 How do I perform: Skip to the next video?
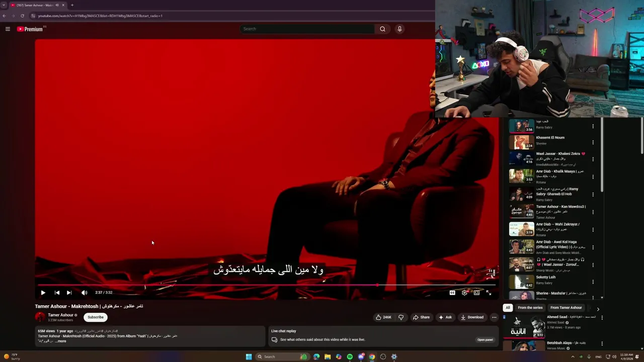point(69,293)
